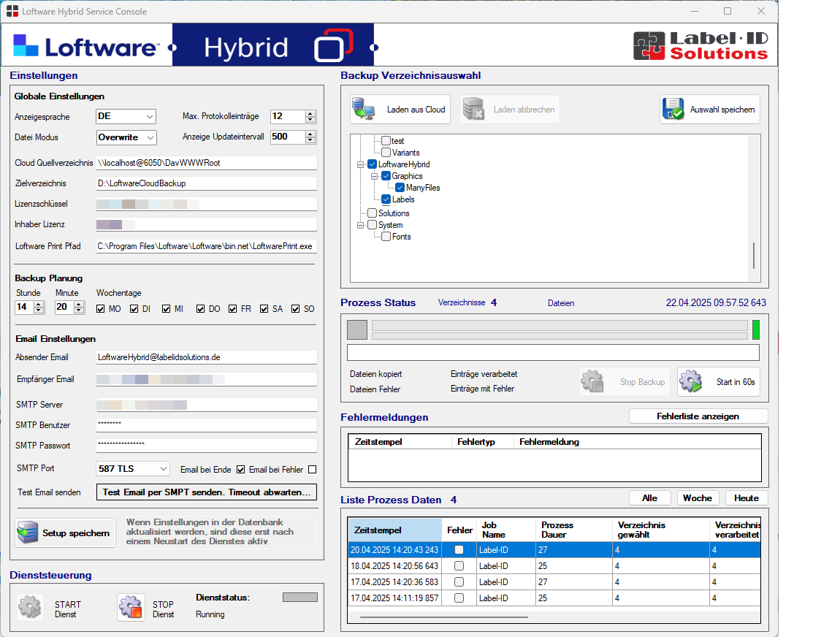Click Fehlerliste anzeigen button

(x=698, y=416)
